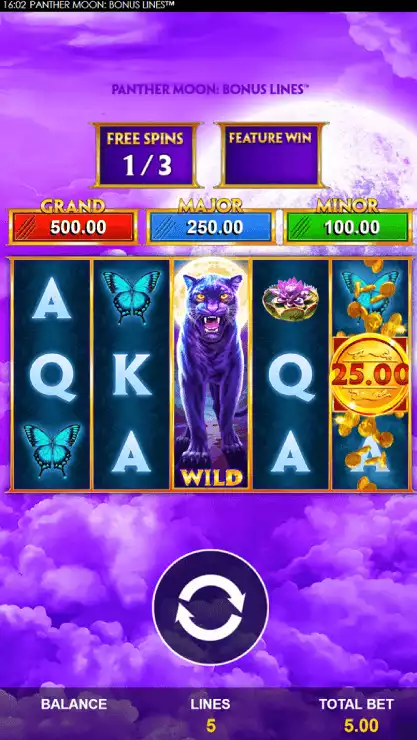This screenshot has width=417, height=740.
Task: Click the LINES 5 indicator
Action: [x=210, y=715]
